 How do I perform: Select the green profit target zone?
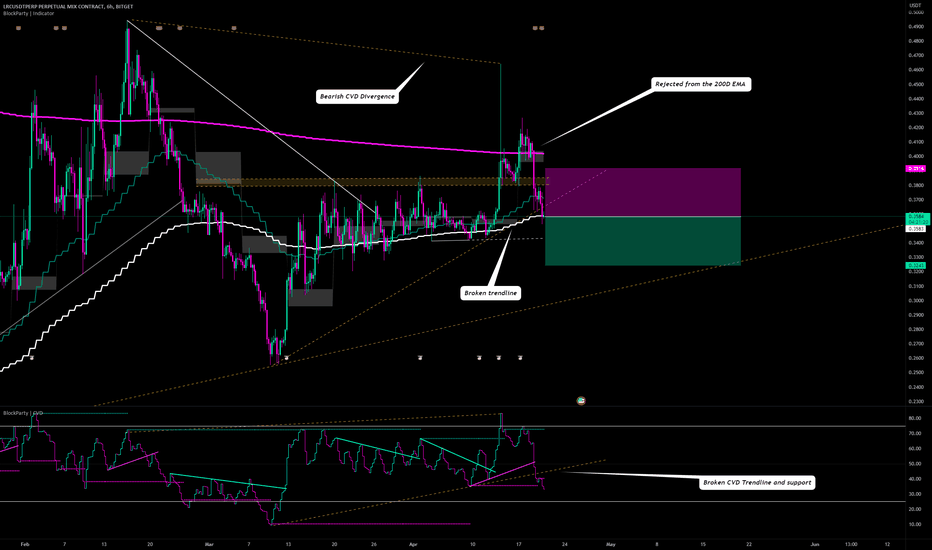coord(643,241)
